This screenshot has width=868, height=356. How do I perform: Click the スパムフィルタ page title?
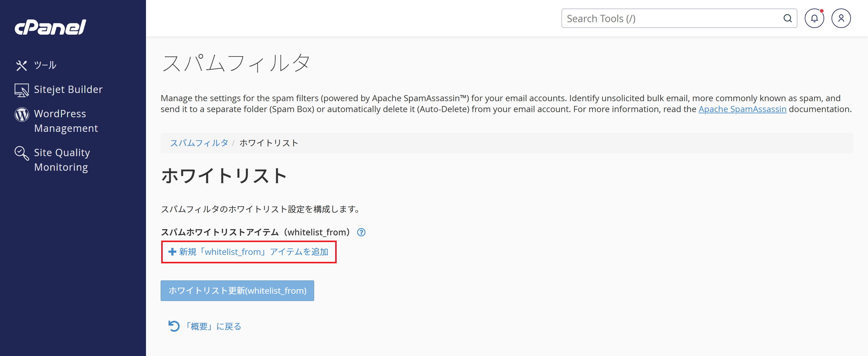pyautogui.click(x=236, y=63)
